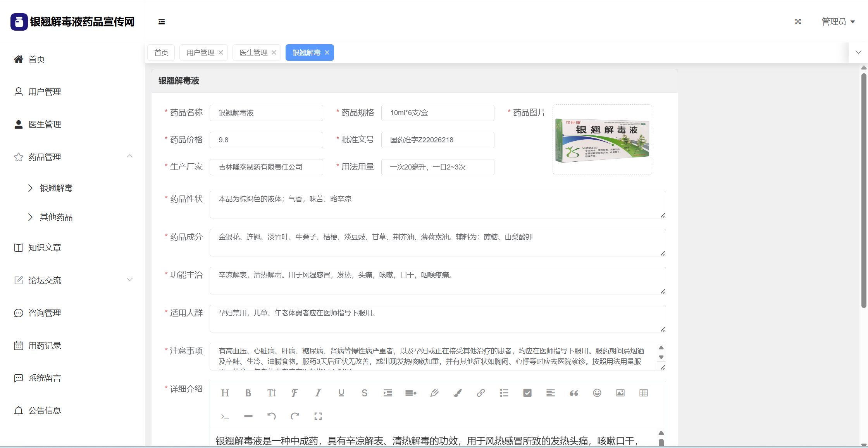Click the text color brush icon

tap(457, 393)
